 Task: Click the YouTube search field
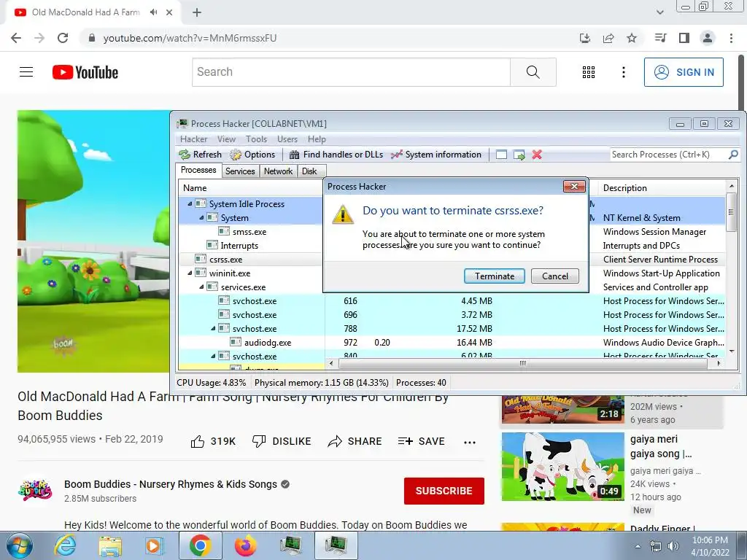tap(351, 72)
